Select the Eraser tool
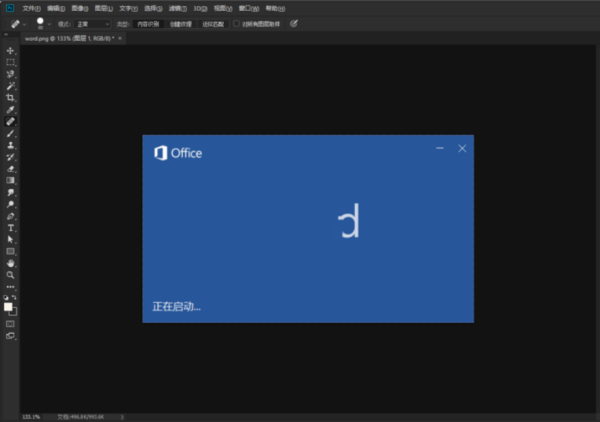 point(10,169)
